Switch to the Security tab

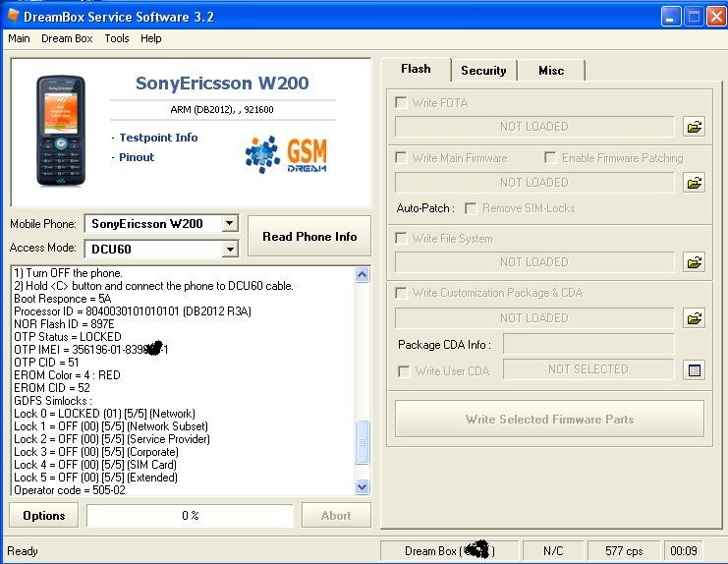click(x=483, y=71)
